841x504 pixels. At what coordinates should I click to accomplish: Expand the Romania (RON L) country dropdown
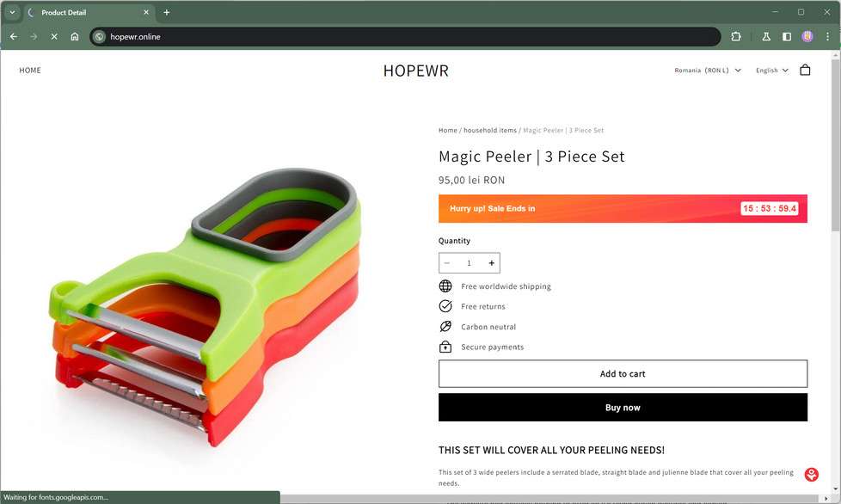coord(708,71)
